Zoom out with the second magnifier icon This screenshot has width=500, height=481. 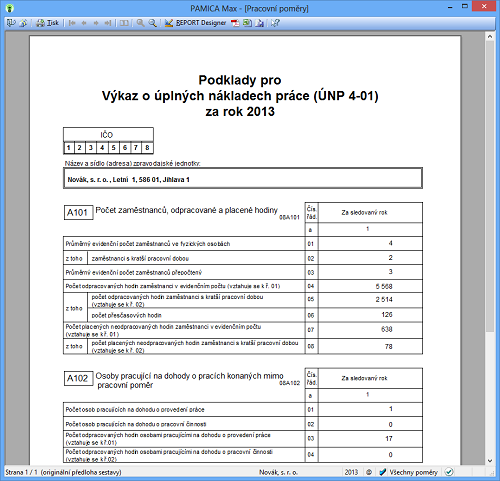click(152, 23)
